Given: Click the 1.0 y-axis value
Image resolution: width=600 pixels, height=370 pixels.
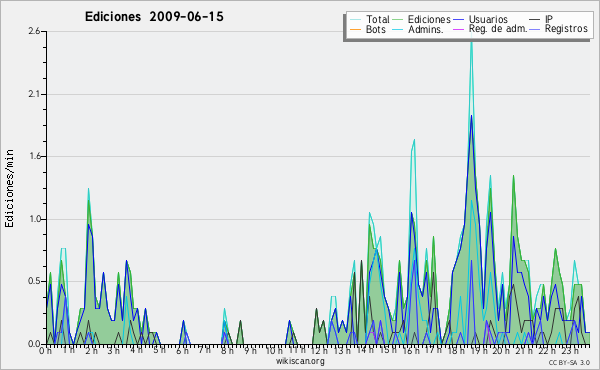Looking at the screenshot, I should 34,219.
